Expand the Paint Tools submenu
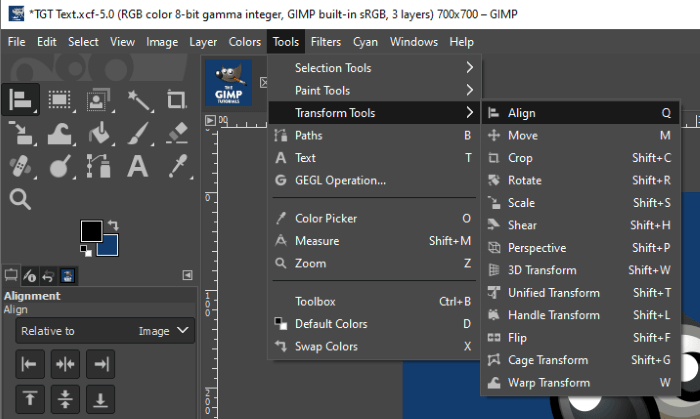The height and width of the screenshot is (419, 700). tap(374, 91)
